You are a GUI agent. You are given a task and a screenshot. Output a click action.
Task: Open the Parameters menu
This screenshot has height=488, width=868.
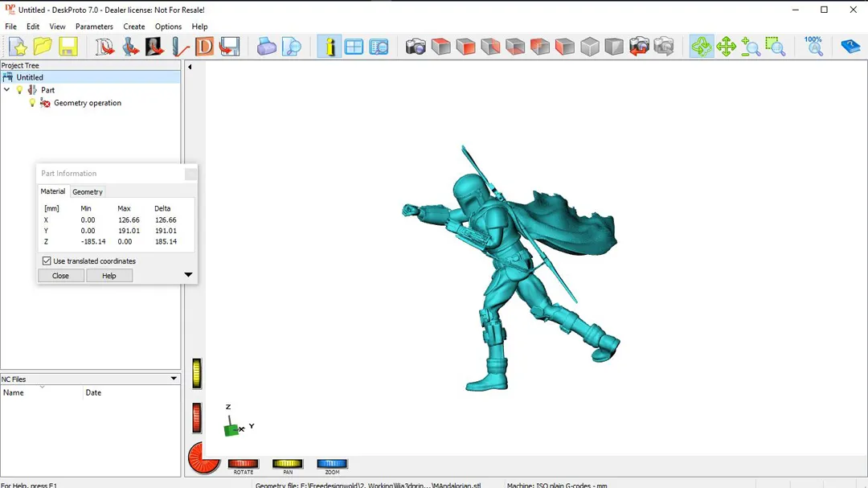click(94, 27)
